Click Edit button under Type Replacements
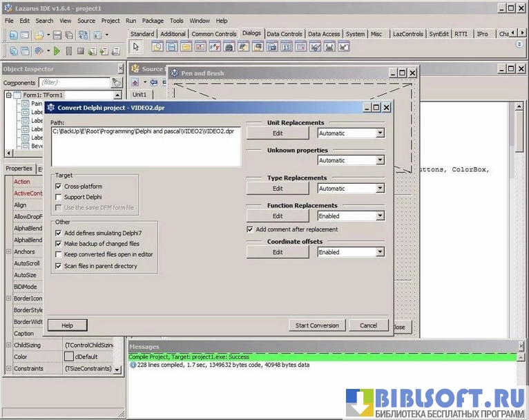529x420 pixels. pyautogui.click(x=278, y=189)
